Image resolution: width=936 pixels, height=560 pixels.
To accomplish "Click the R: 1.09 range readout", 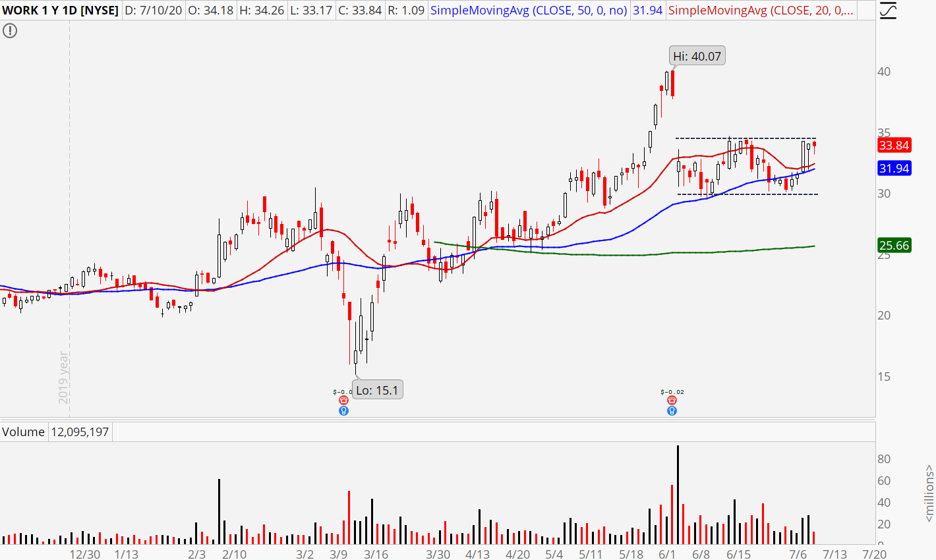I will [x=406, y=11].
